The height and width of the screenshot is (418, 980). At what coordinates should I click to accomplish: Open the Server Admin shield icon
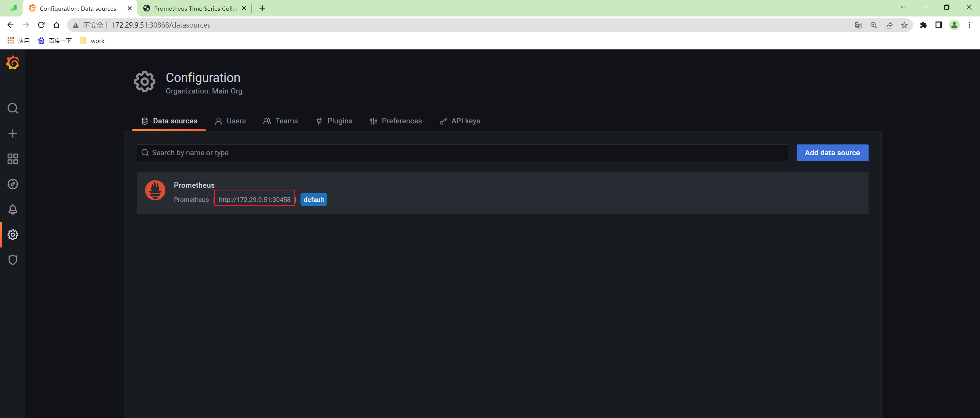click(x=13, y=260)
